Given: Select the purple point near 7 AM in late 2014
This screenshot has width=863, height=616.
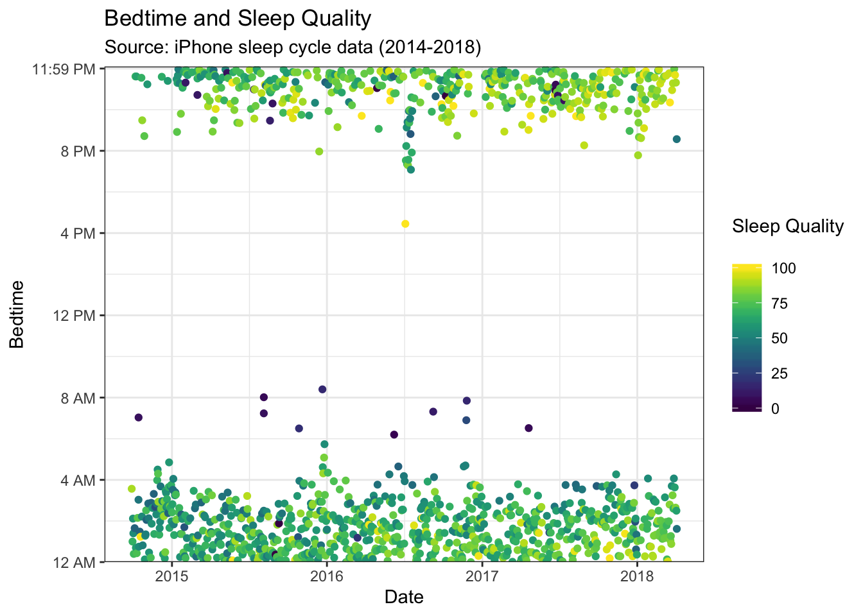Looking at the screenshot, I should point(138,417).
